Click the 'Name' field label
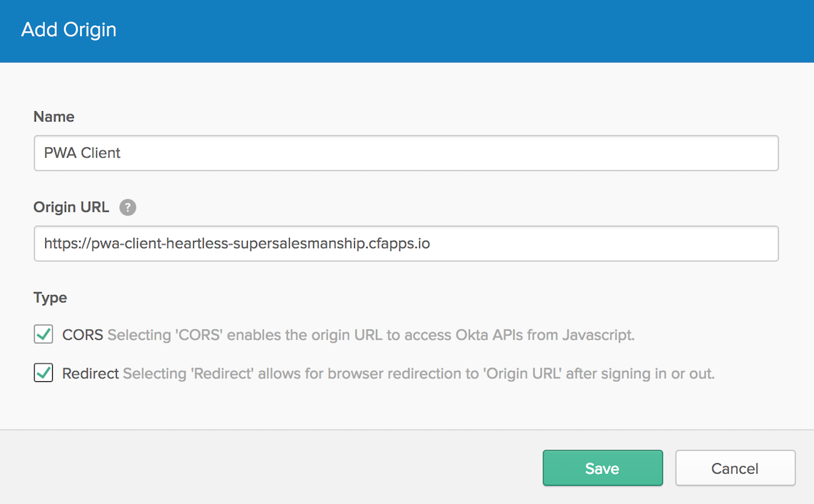The image size is (814, 504). point(54,117)
